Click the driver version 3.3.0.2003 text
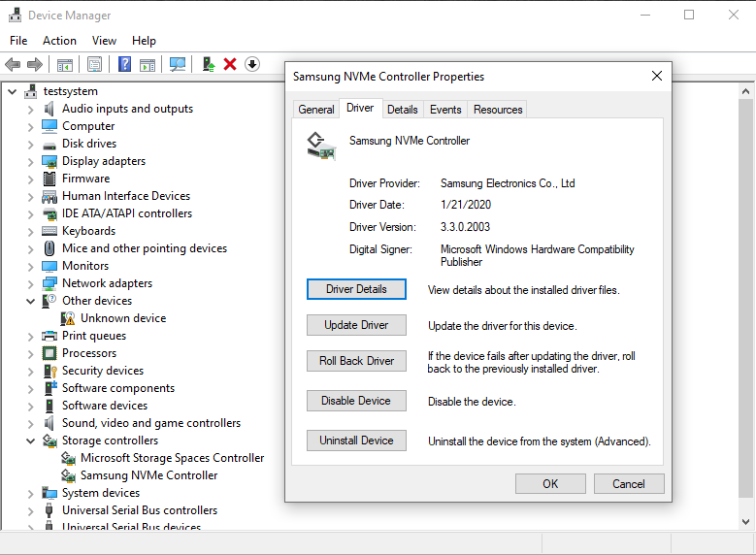This screenshot has height=555, width=756. (x=465, y=227)
